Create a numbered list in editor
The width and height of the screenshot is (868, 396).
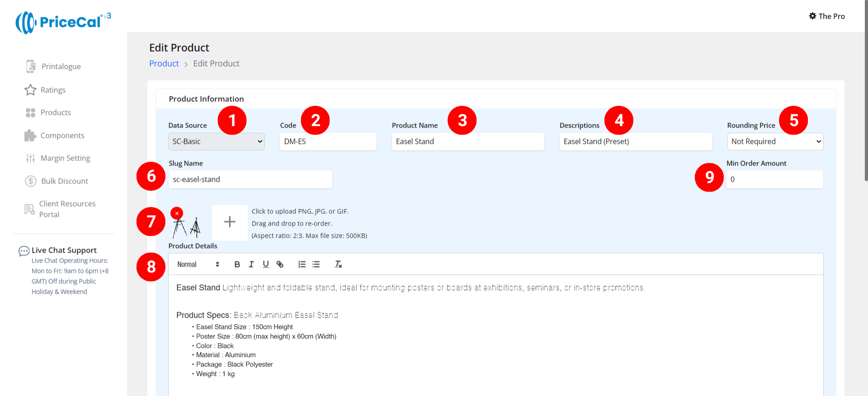coord(302,264)
